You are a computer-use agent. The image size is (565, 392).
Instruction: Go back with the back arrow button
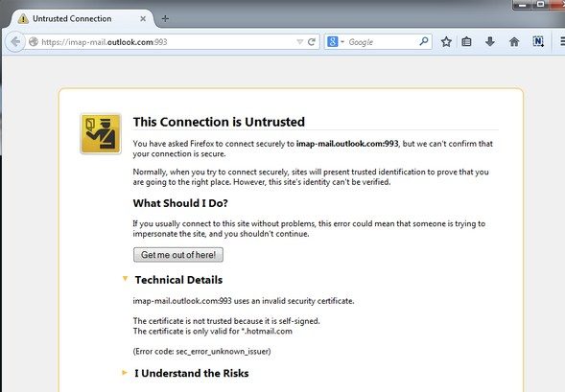[x=15, y=42]
